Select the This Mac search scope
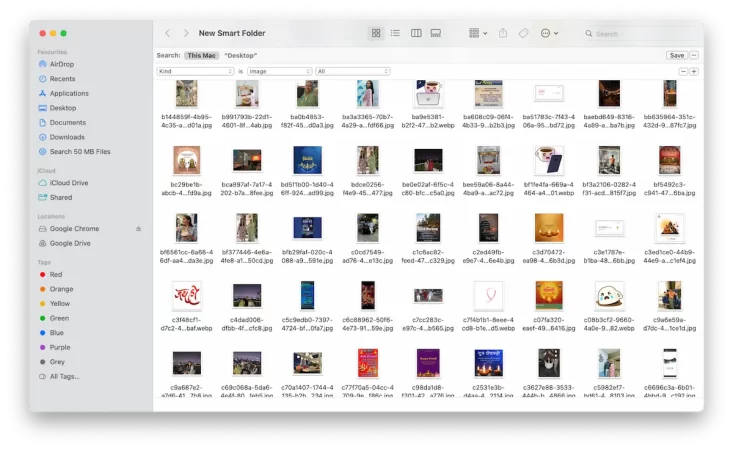 [201, 56]
